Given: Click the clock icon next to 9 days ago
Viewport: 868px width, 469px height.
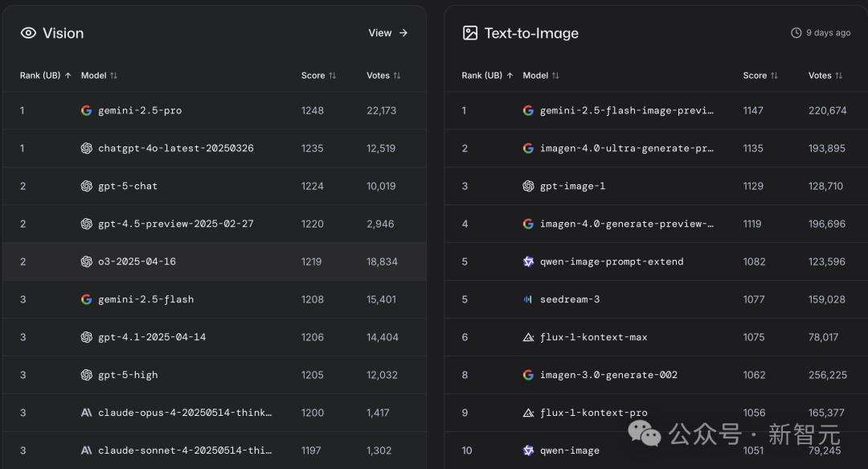Looking at the screenshot, I should coord(796,33).
